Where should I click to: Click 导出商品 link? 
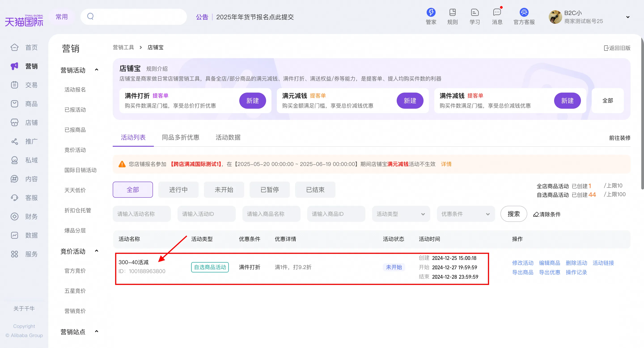tap(523, 272)
